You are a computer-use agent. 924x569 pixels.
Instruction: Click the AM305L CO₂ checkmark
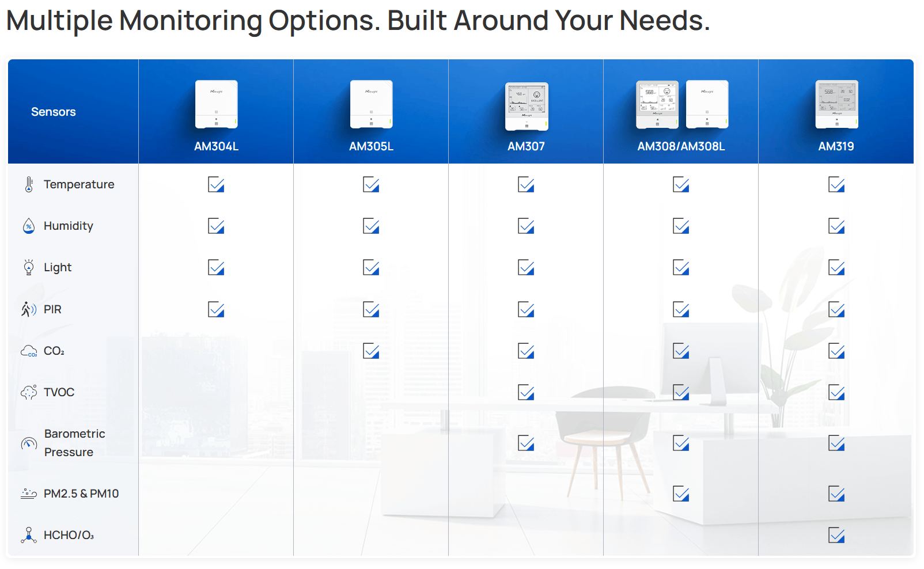click(x=371, y=351)
